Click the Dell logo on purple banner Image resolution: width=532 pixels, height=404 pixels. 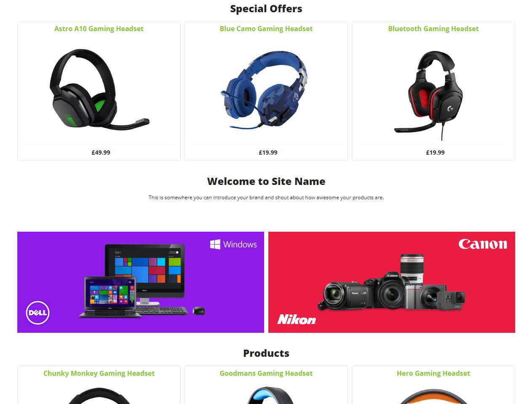coord(38,313)
